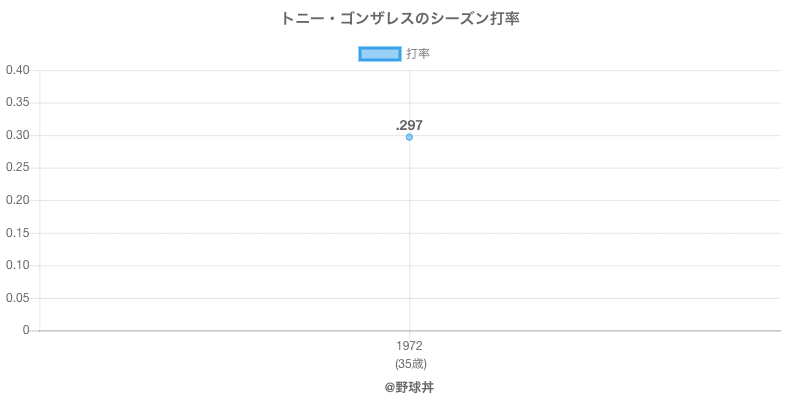Click the .297 value label
The image size is (800, 400).
point(409,126)
